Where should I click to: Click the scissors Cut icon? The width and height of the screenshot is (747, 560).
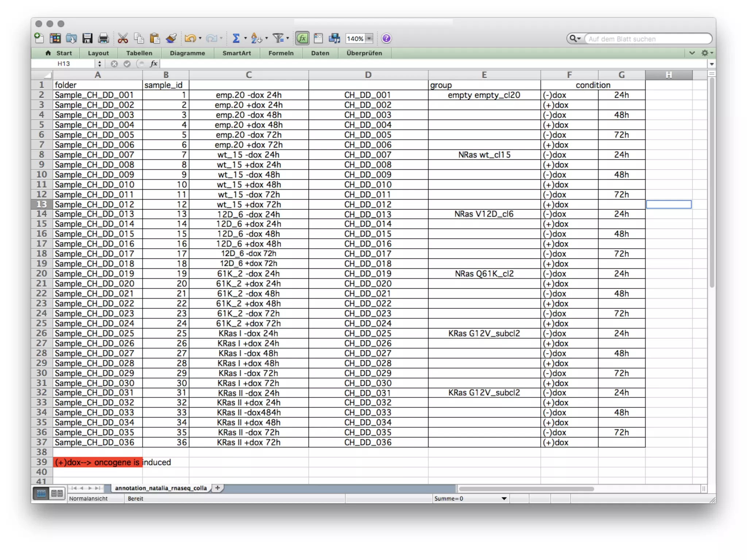coord(123,38)
